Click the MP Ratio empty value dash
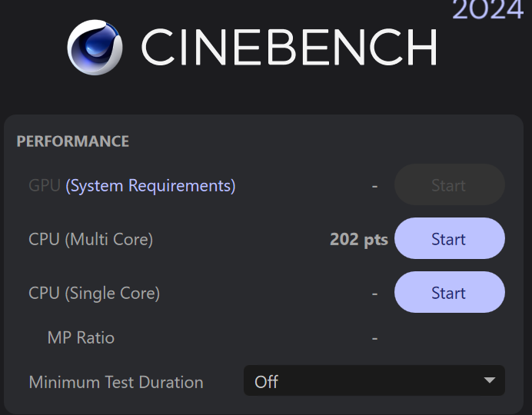The height and width of the screenshot is (415, 532). pos(374,337)
